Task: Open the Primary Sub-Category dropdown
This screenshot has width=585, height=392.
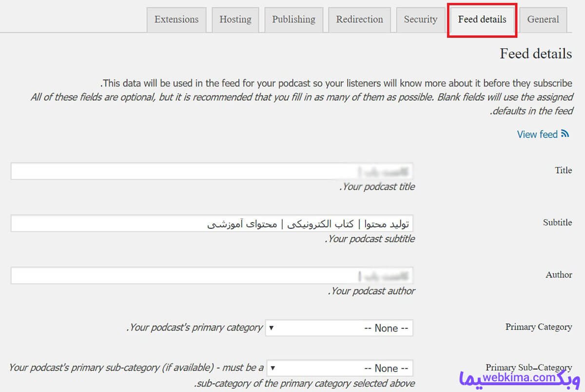Action: click(339, 368)
